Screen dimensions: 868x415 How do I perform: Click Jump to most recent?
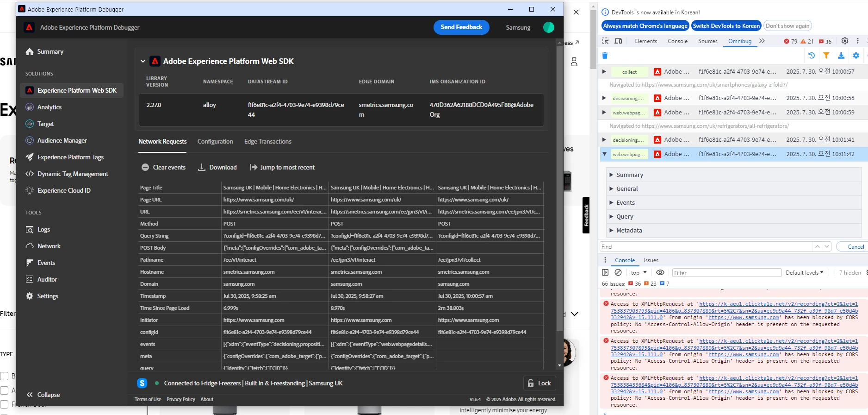[282, 167]
